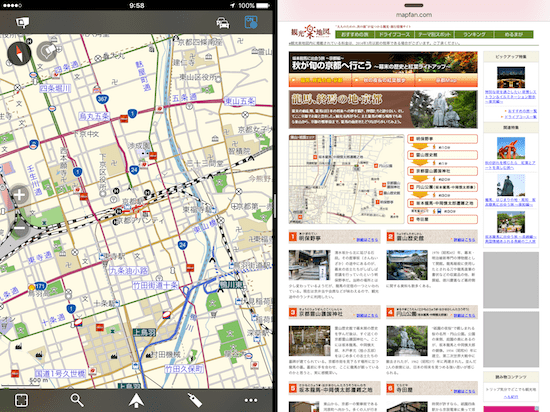Tap the traffic cars icon in top bar

(223, 23)
